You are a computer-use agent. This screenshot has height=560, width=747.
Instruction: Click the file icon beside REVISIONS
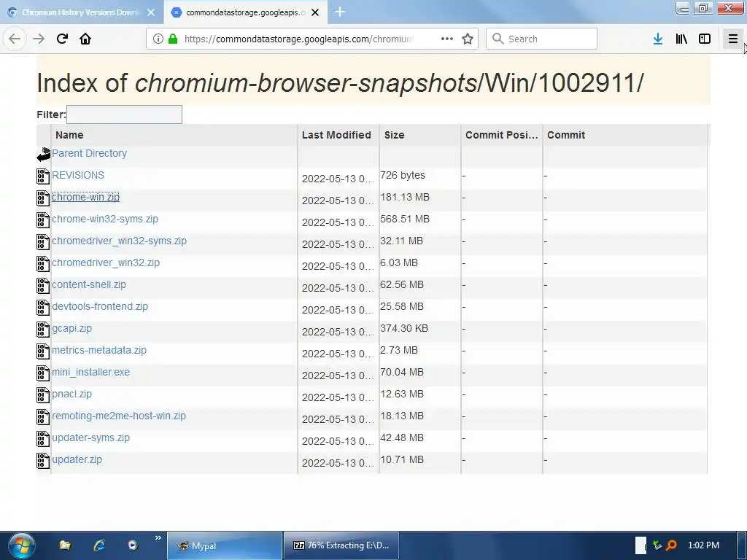point(43,176)
